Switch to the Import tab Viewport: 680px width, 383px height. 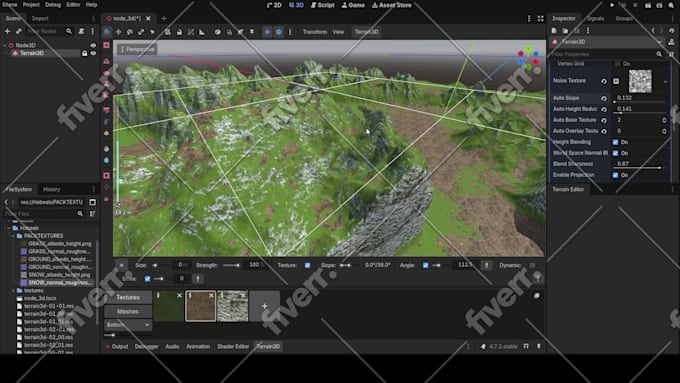tap(40, 18)
